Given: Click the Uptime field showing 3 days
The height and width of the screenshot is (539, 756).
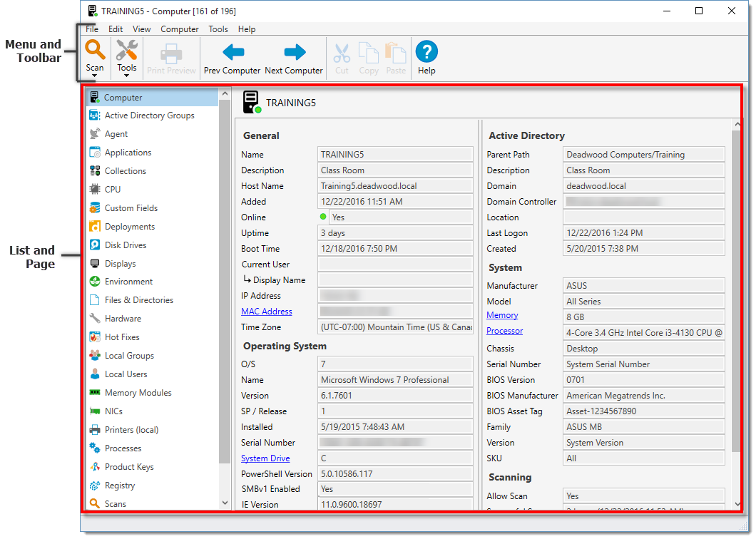Looking at the screenshot, I should (395, 233).
